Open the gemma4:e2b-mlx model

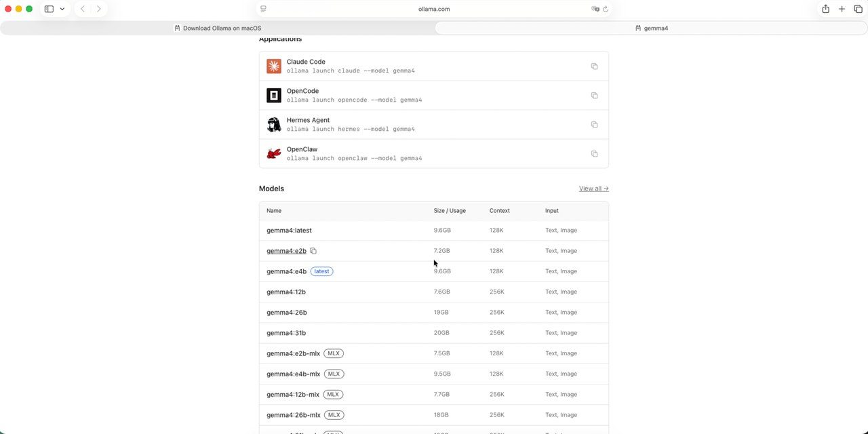(293, 353)
